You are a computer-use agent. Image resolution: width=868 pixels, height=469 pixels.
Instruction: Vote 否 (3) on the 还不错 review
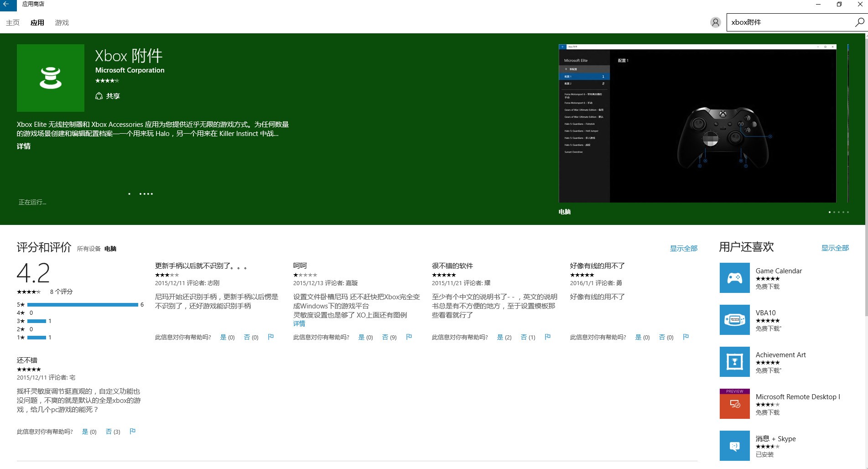(113, 432)
